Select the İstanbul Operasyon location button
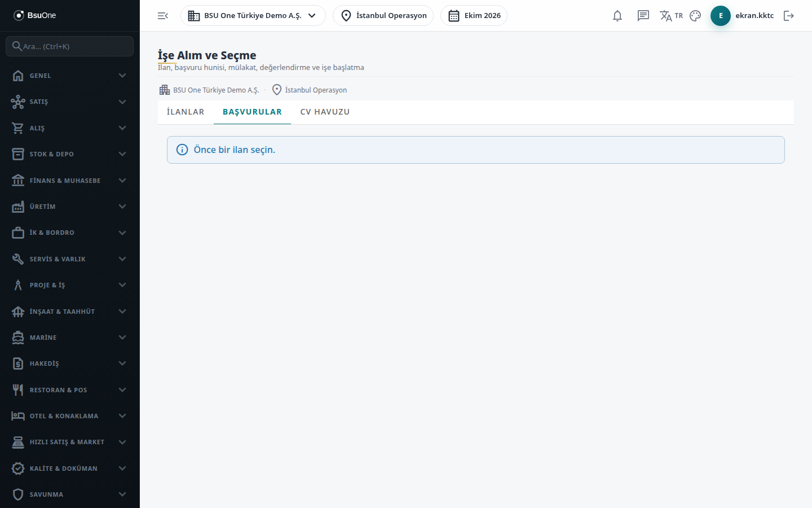812x508 pixels. click(x=383, y=16)
